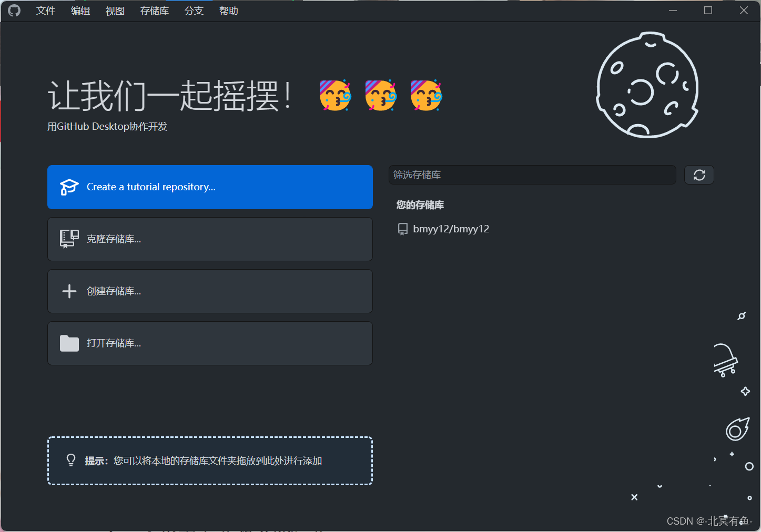The width and height of the screenshot is (761, 532).
Task: Open the 视图 menu
Action: click(x=115, y=11)
